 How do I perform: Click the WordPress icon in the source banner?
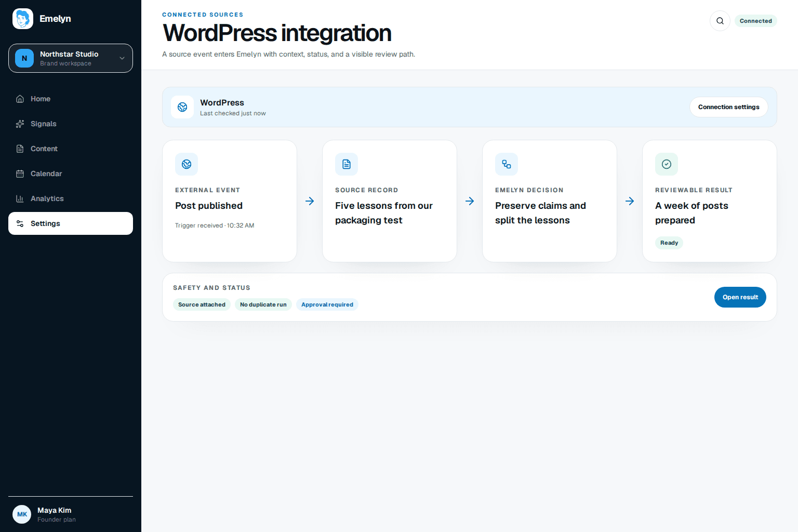click(182, 107)
